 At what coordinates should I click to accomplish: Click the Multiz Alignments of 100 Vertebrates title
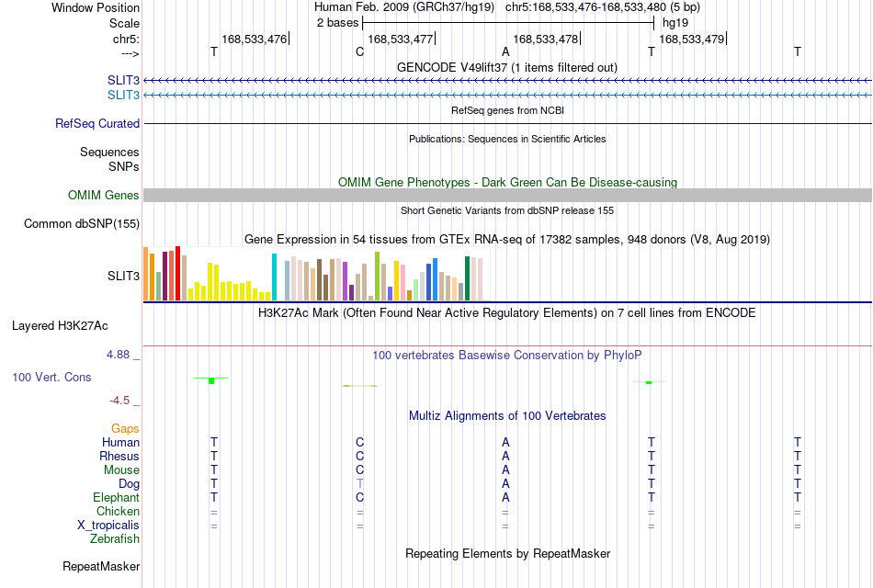pos(507,416)
